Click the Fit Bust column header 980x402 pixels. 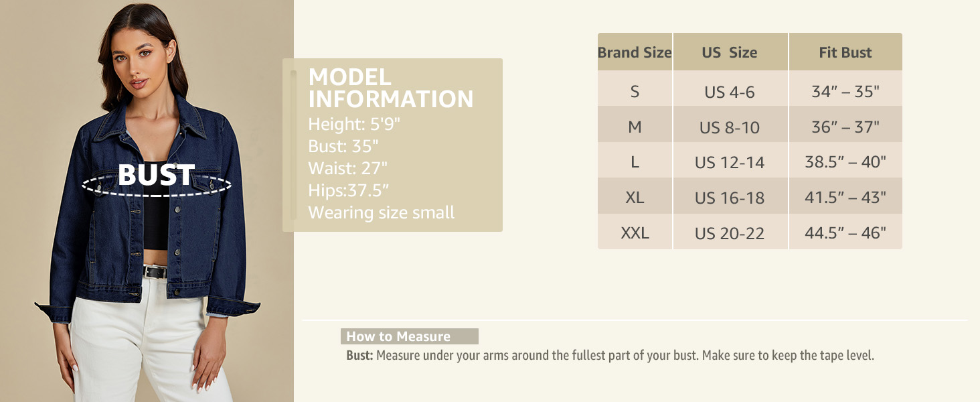coord(845,52)
